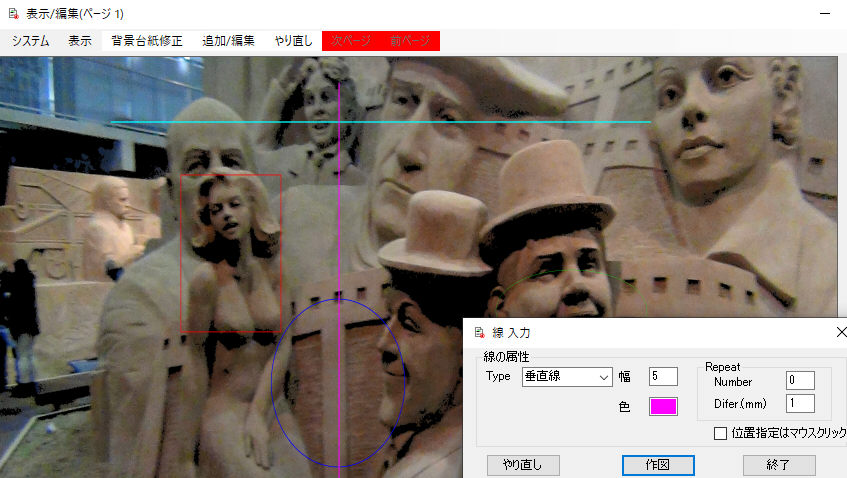Image resolution: width=847 pixels, height=478 pixels.
Task: Click the Difer.(mm) input field
Action: pos(800,403)
